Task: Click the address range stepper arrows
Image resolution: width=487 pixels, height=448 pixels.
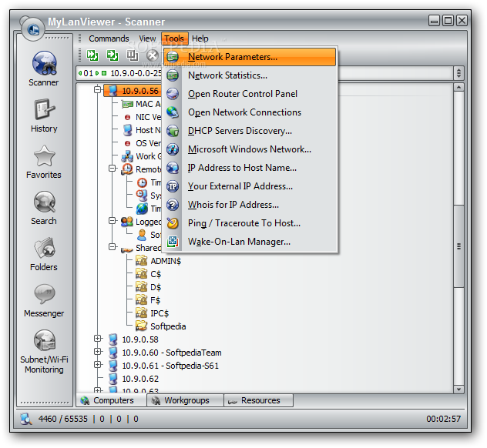Action: (458, 73)
